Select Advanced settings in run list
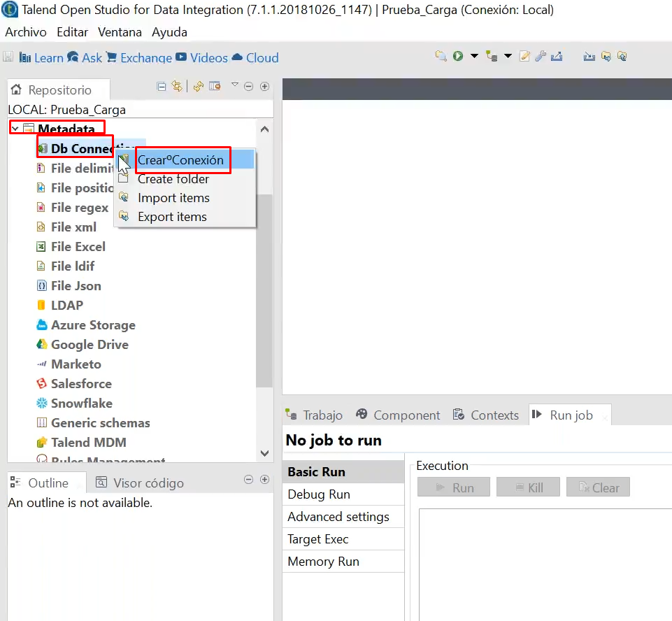The width and height of the screenshot is (672, 621). click(x=343, y=516)
